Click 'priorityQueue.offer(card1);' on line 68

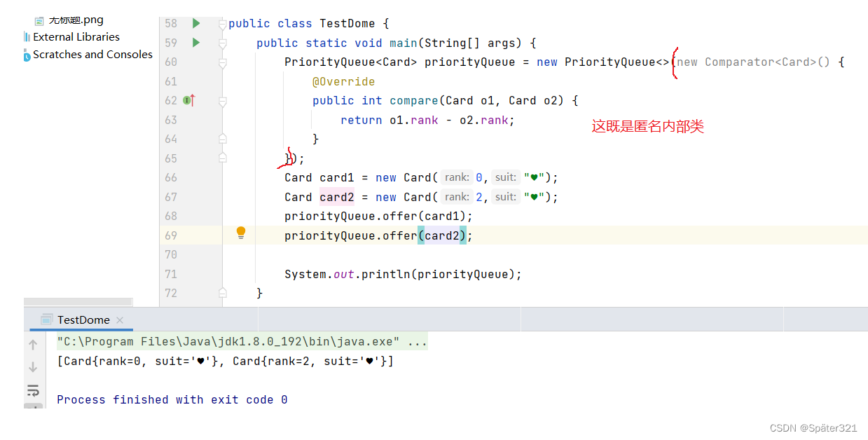pos(379,216)
